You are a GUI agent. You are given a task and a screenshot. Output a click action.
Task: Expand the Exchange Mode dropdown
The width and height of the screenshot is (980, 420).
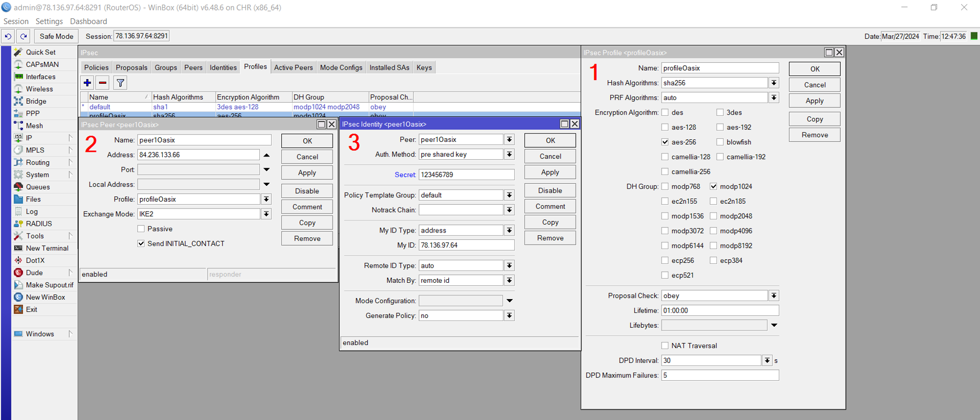tap(267, 214)
